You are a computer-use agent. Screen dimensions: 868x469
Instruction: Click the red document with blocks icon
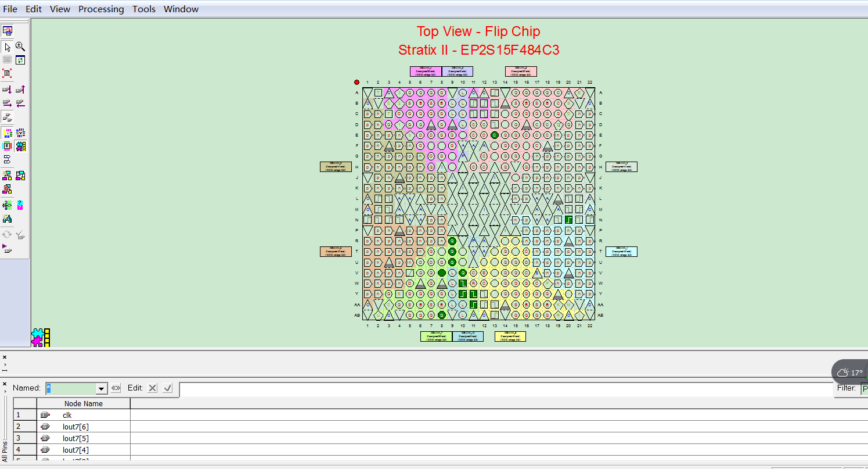point(7,189)
